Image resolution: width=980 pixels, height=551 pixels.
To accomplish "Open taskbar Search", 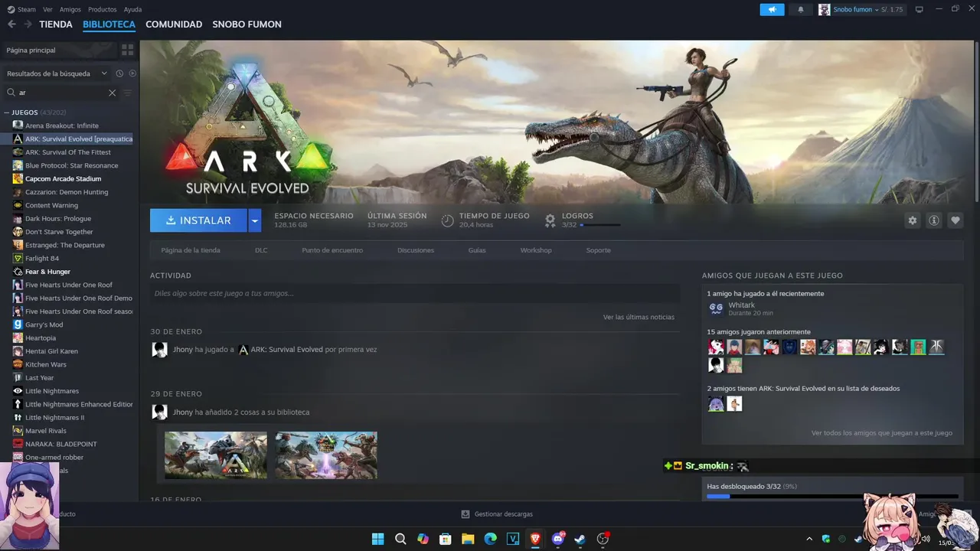I will coord(400,539).
